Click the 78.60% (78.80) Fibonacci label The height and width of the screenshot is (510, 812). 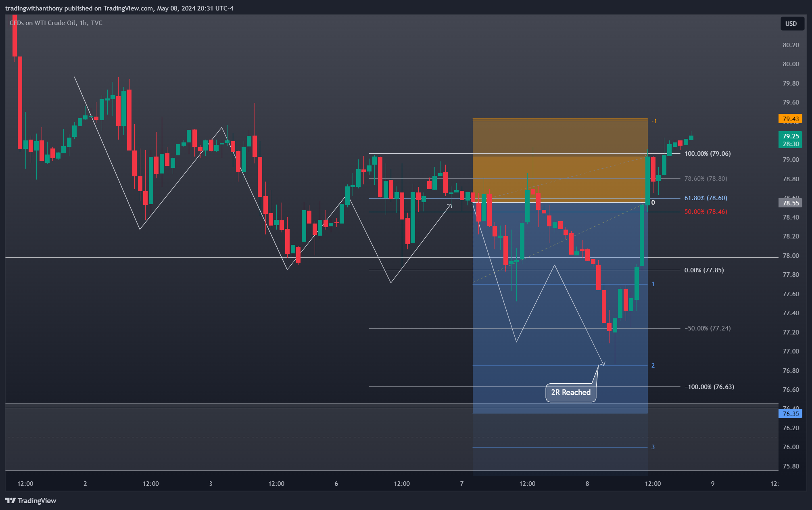coord(706,179)
